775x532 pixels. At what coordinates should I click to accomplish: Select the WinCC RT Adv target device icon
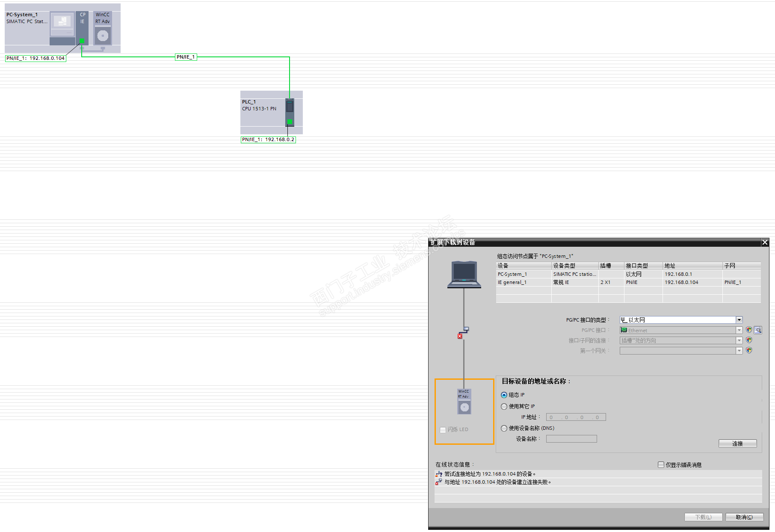464,401
